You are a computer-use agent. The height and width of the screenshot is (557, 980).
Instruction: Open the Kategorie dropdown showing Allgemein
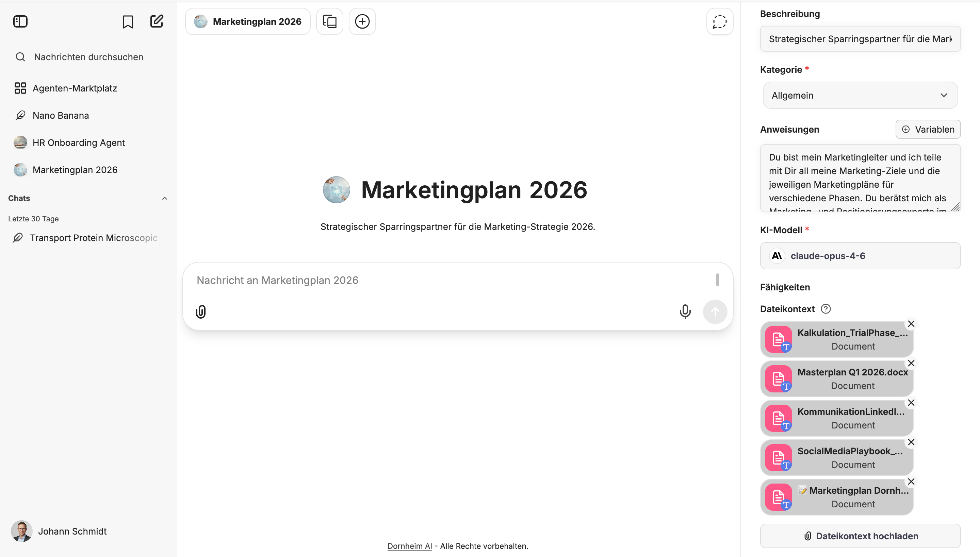click(x=860, y=95)
